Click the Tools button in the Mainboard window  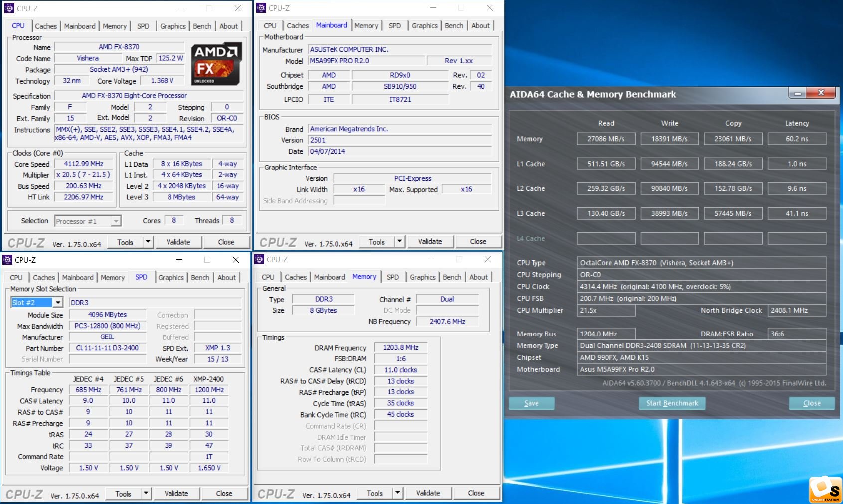pyautogui.click(x=377, y=241)
